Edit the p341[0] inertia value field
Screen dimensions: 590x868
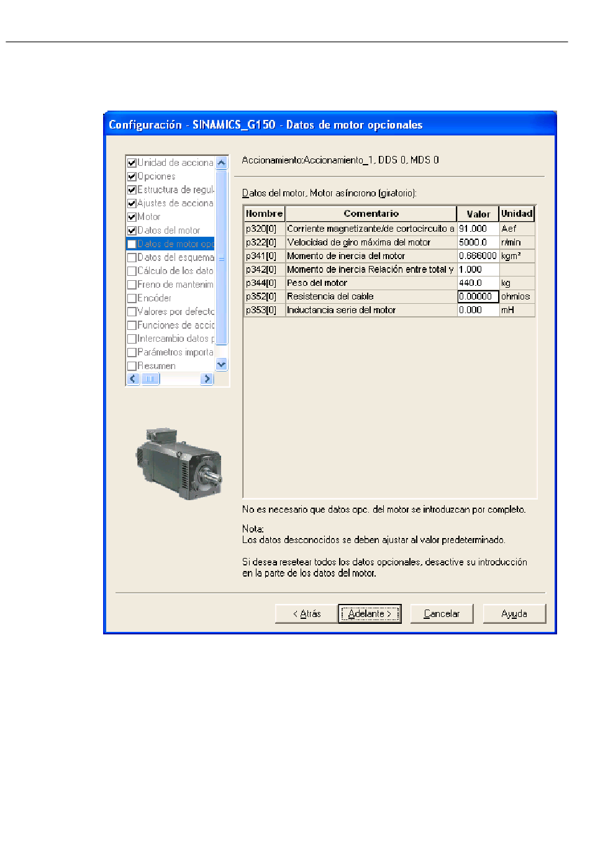pos(478,256)
